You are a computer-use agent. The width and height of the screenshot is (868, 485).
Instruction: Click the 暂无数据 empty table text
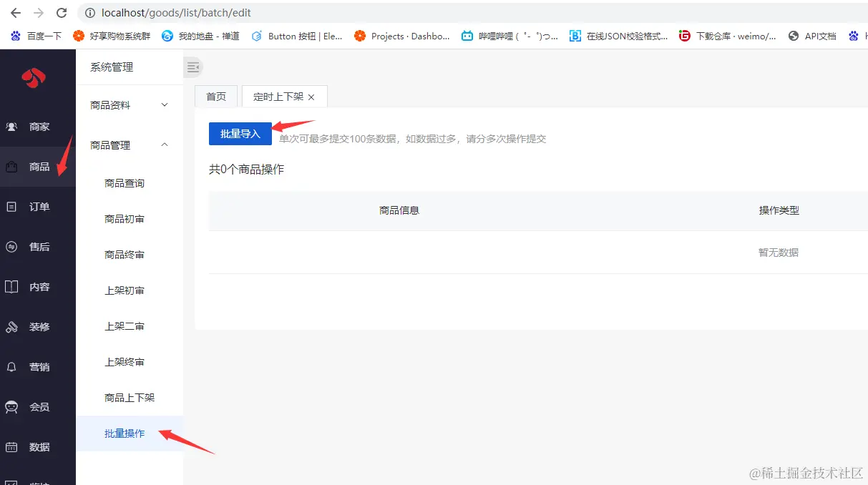coord(779,253)
